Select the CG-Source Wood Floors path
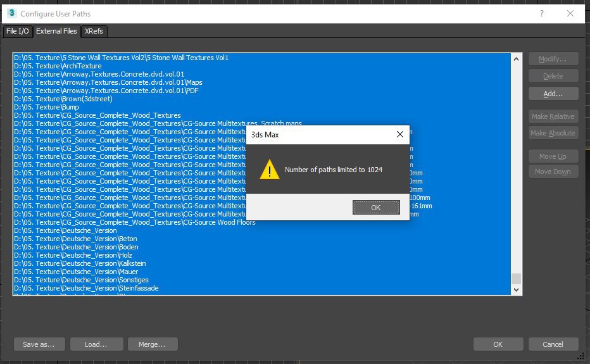Viewport: 590px width, 364px height. pyautogui.click(x=261, y=222)
